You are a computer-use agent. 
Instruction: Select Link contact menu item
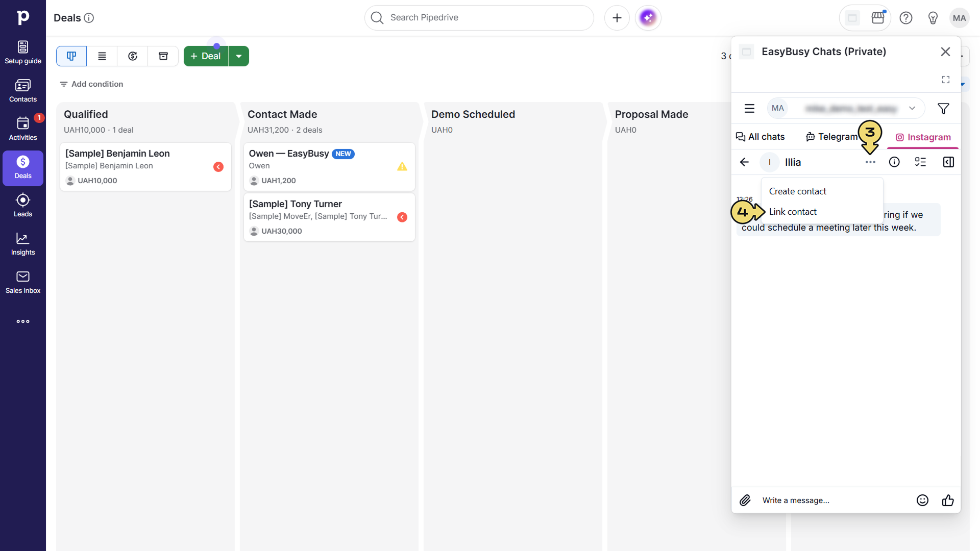pyautogui.click(x=822, y=212)
